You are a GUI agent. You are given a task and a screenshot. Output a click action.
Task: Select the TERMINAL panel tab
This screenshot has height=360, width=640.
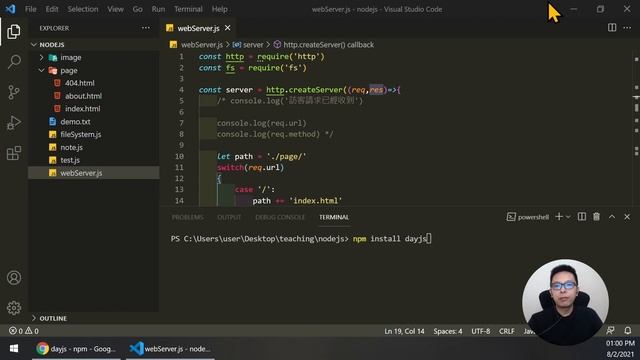click(334, 217)
